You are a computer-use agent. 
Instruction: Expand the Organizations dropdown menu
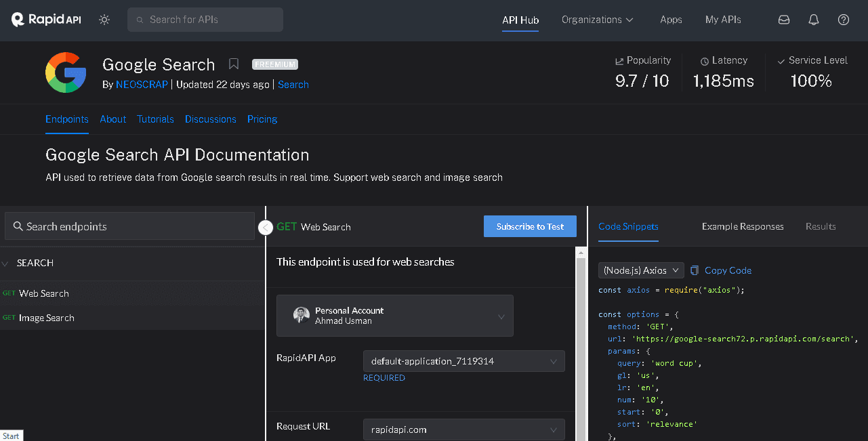click(598, 20)
